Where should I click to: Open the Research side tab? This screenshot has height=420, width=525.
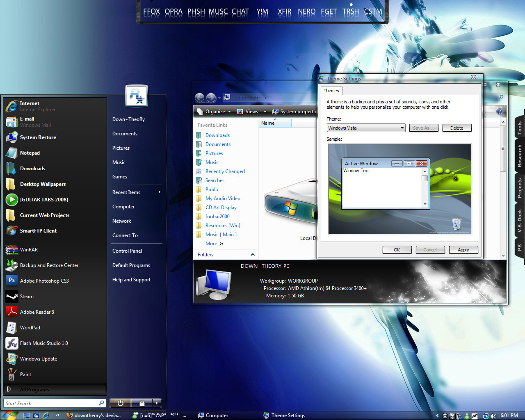pyautogui.click(x=519, y=156)
